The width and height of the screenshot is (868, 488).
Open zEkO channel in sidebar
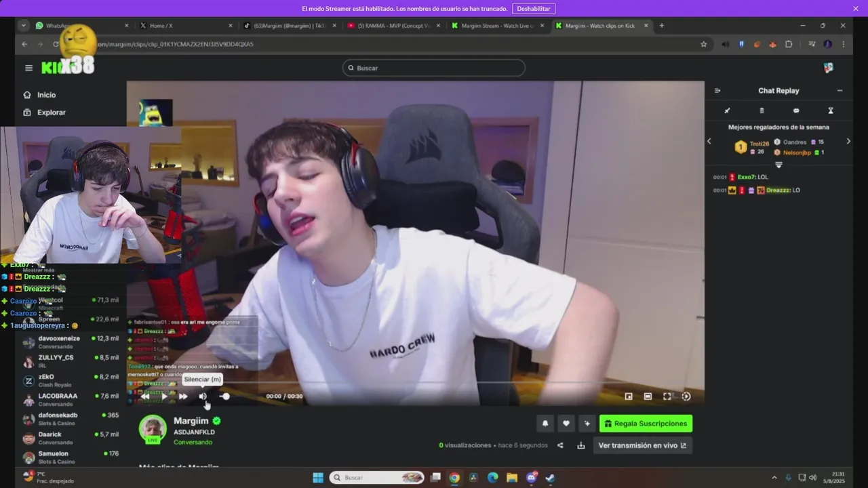[x=71, y=380]
